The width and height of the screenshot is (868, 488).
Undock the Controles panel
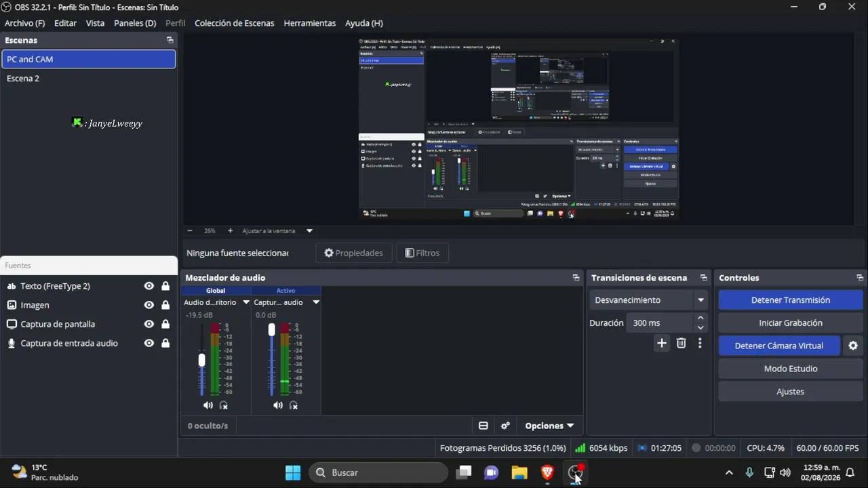coord(860,278)
